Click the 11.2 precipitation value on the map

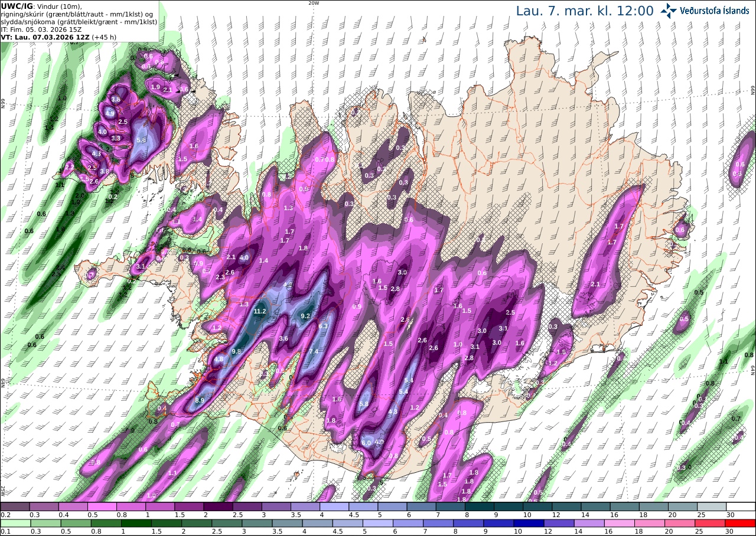click(x=260, y=312)
